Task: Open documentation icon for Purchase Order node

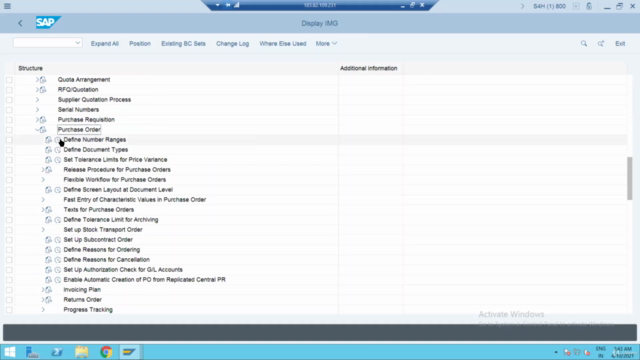Action: point(43,130)
